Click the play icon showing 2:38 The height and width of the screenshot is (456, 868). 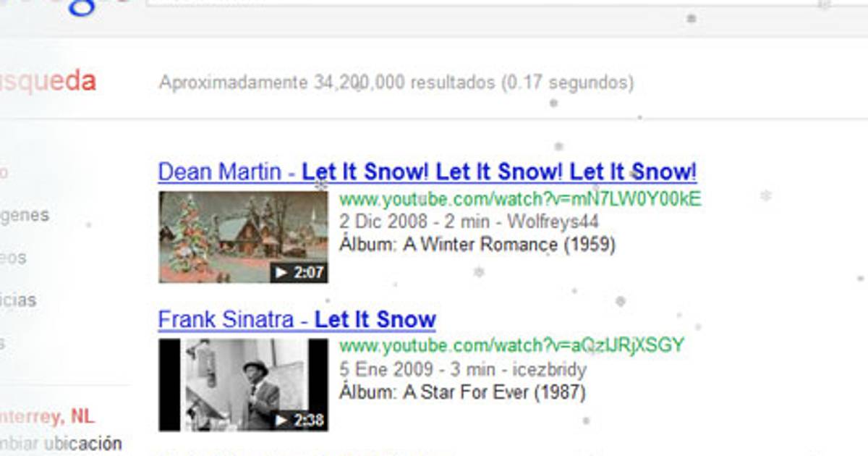point(299,420)
